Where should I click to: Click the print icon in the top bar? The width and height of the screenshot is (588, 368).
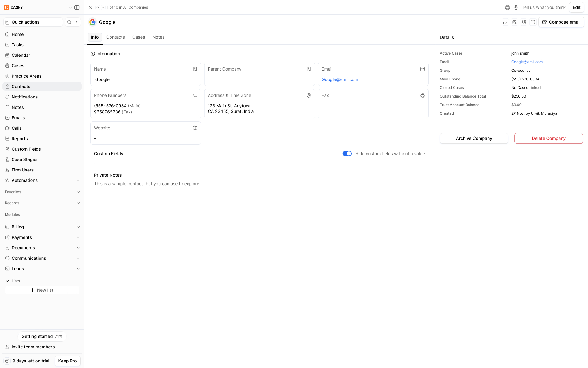tap(507, 7)
